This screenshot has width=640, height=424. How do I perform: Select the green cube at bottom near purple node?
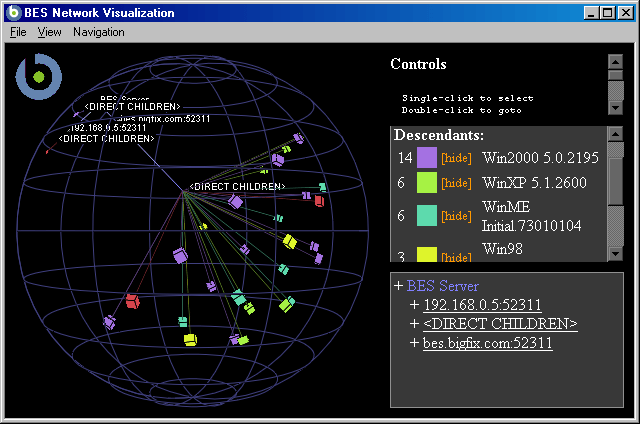(243, 340)
